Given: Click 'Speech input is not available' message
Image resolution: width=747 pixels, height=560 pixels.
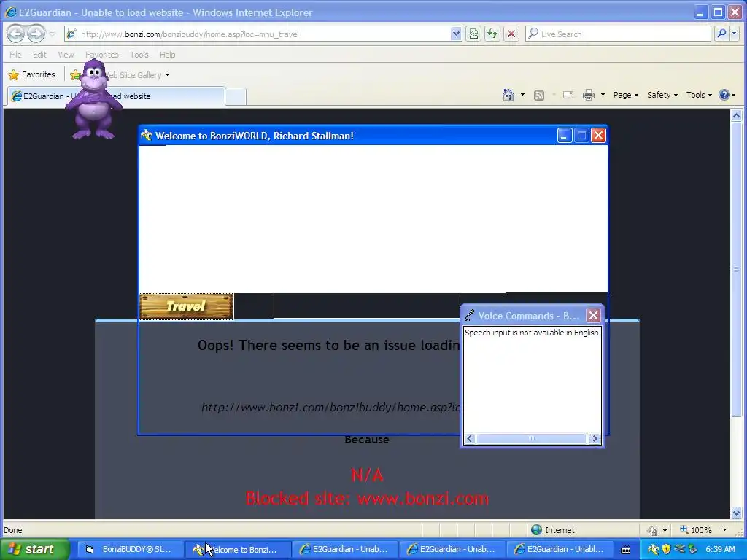Looking at the screenshot, I should 532,332.
